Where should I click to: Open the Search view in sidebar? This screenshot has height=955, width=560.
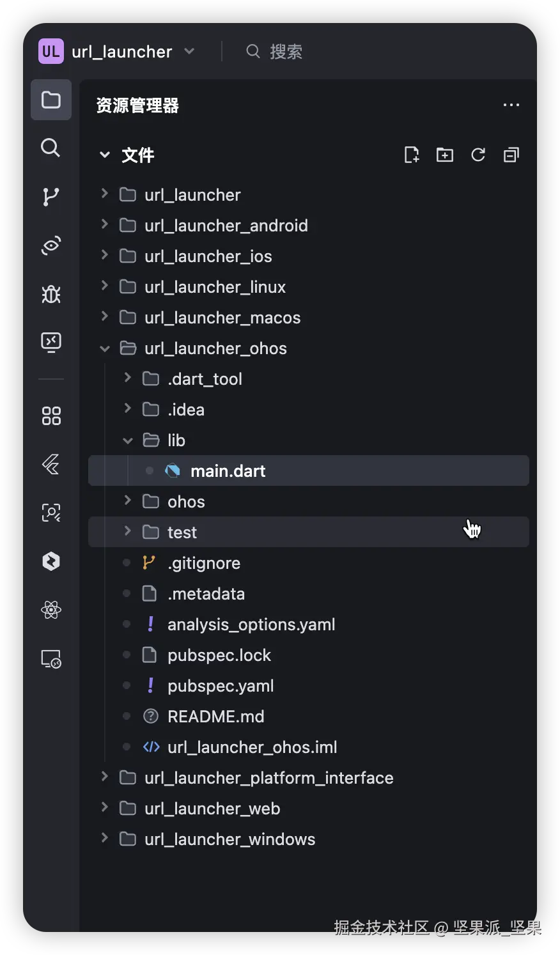click(51, 148)
